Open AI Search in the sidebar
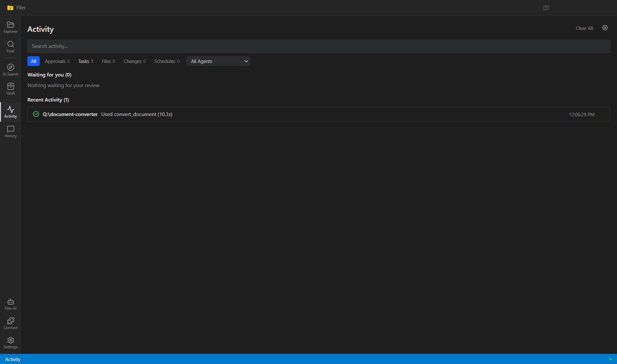 click(10, 70)
